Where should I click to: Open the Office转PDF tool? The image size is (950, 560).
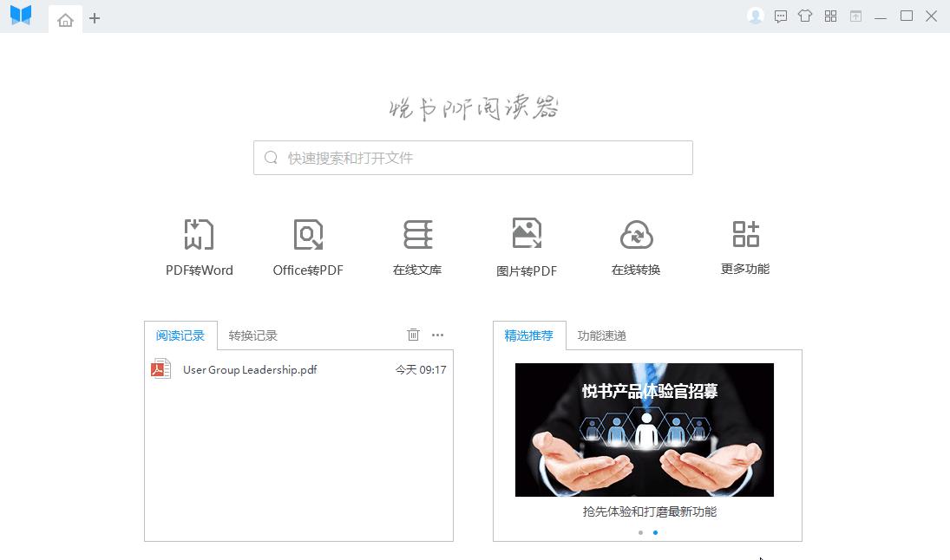tap(308, 245)
